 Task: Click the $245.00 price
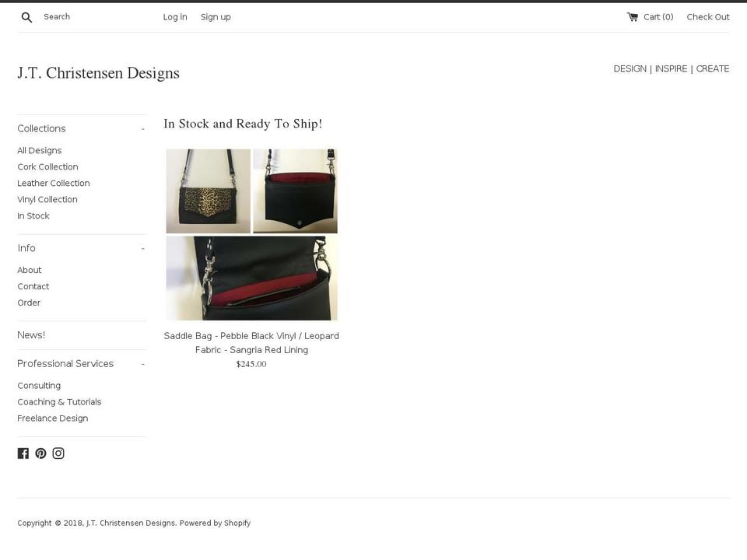coord(251,364)
